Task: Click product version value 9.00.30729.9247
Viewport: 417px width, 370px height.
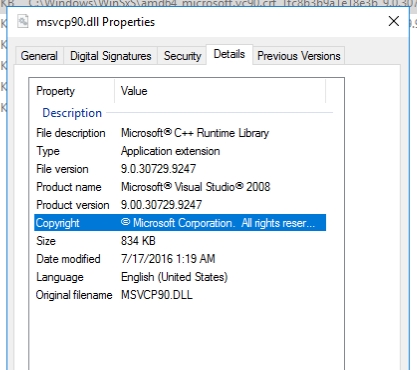Action: coord(161,205)
